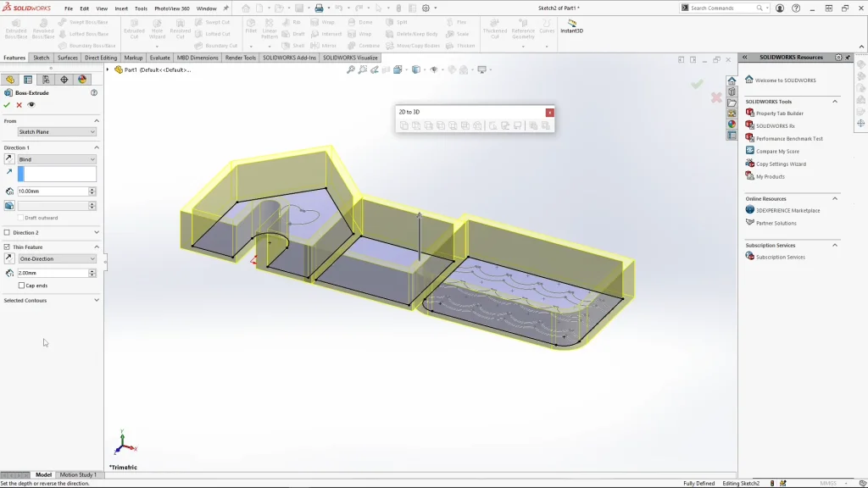Click Reverse Direction button in Direction 1

coord(9,159)
